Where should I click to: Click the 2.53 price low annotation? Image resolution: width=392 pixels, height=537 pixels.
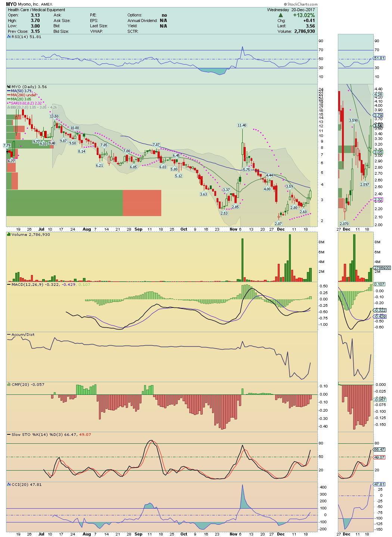click(224, 213)
